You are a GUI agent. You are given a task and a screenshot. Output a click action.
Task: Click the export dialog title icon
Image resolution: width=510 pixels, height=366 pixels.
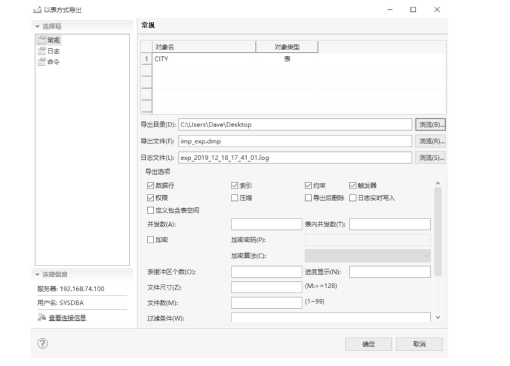click(x=37, y=10)
